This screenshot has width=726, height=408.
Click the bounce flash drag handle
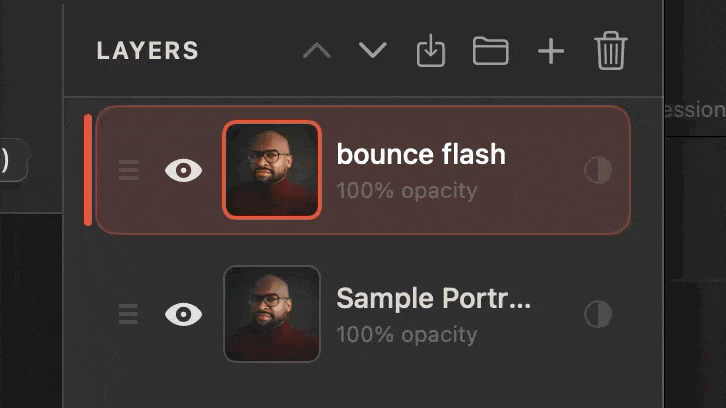[x=128, y=171]
